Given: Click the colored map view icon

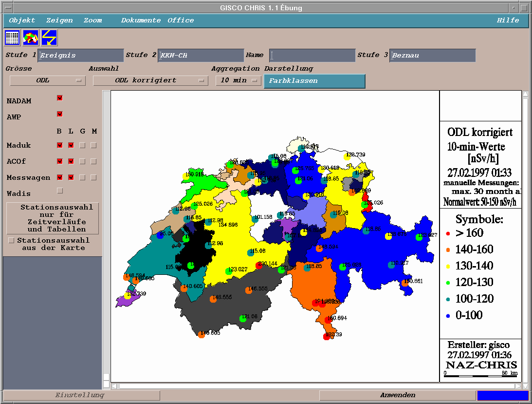Looking at the screenshot, I should 31,38.
